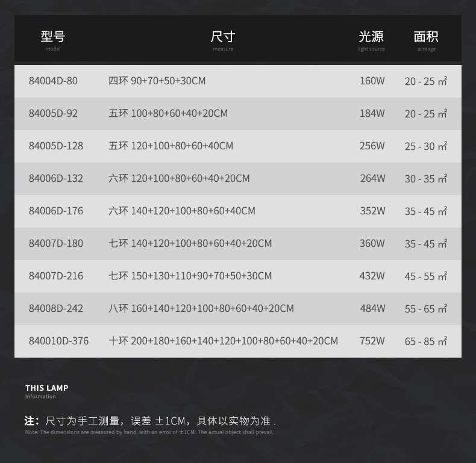Image resolution: width=476 pixels, height=463 pixels.
Task: Select model number 84005D-92
Action: [x=53, y=113]
